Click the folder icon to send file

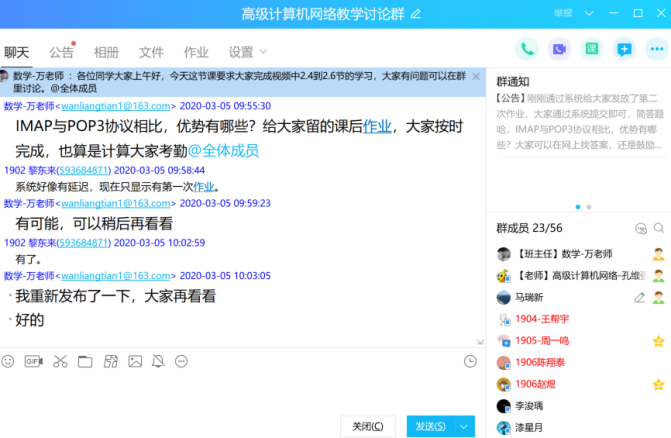(85, 361)
